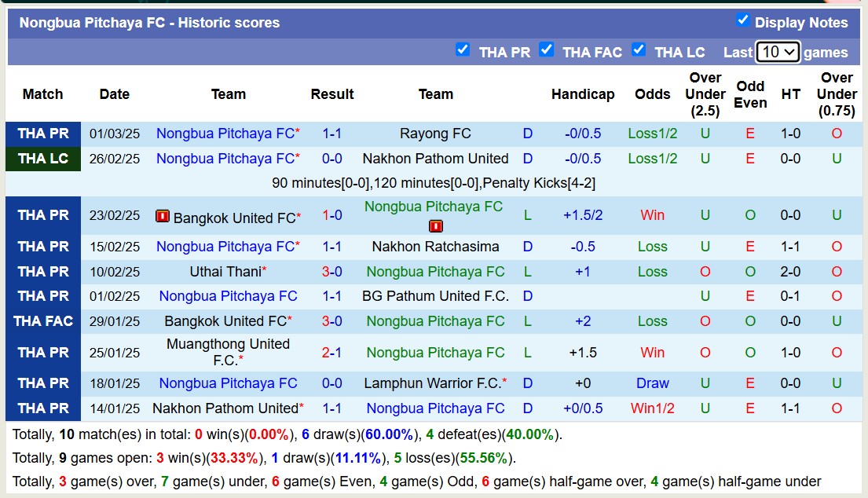Click the 2-1 result on 25/01/25
Viewport: 868px width, 498px height.
[331, 353]
